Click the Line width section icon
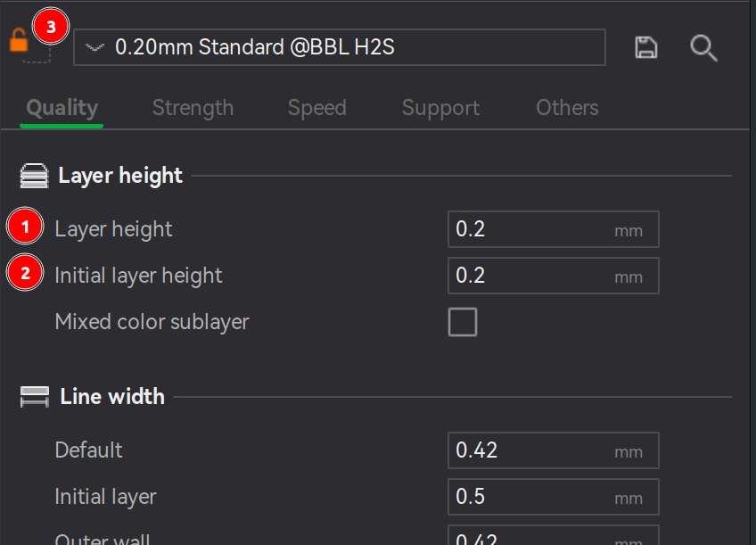 click(x=34, y=396)
